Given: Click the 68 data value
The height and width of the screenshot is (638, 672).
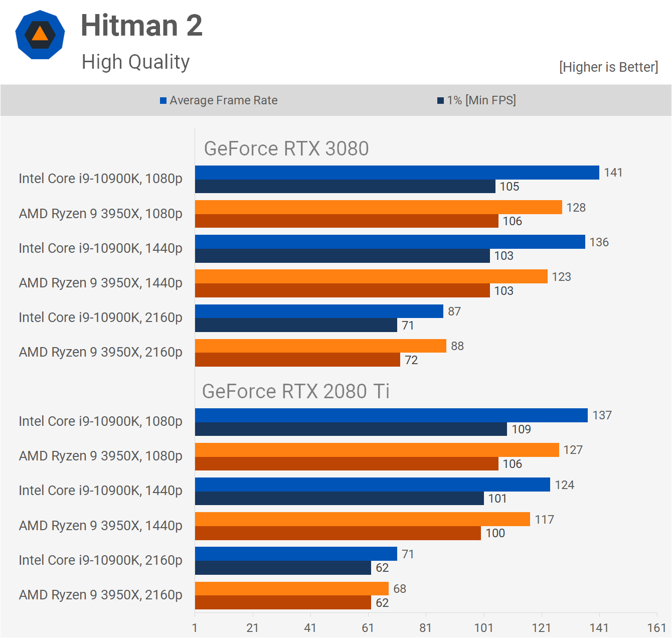Looking at the screenshot, I should coord(400,589).
